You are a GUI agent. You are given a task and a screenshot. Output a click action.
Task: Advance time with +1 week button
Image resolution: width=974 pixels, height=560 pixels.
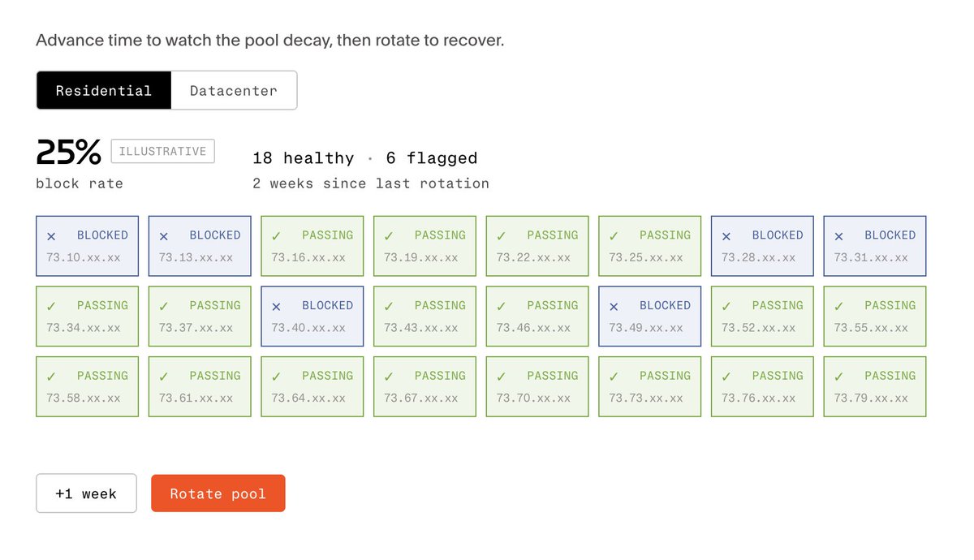(x=86, y=493)
